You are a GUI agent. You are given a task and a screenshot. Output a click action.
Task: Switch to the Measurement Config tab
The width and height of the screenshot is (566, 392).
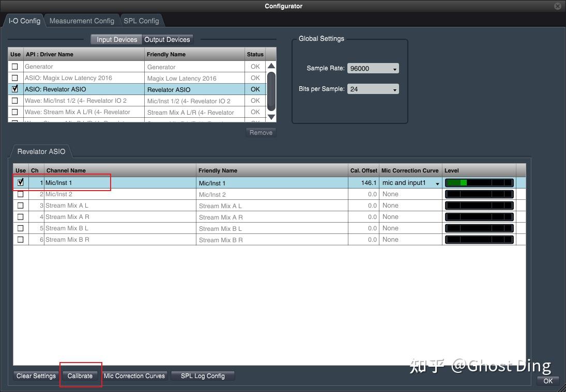[x=82, y=21]
